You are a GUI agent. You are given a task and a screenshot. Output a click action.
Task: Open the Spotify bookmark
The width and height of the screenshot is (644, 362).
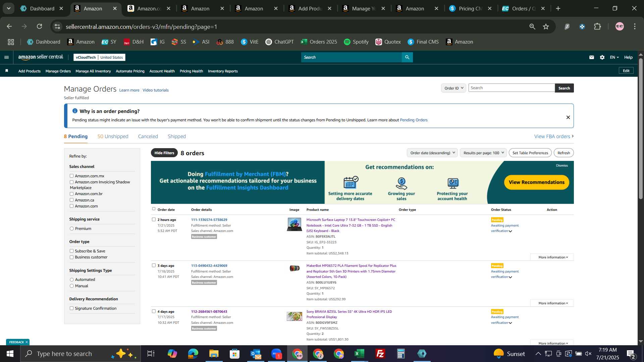click(x=356, y=42)
